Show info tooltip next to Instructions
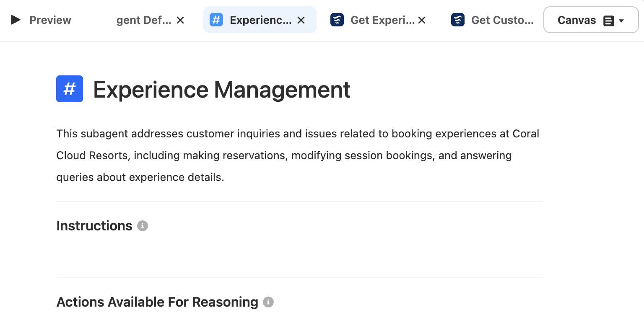 coord(143,226)
